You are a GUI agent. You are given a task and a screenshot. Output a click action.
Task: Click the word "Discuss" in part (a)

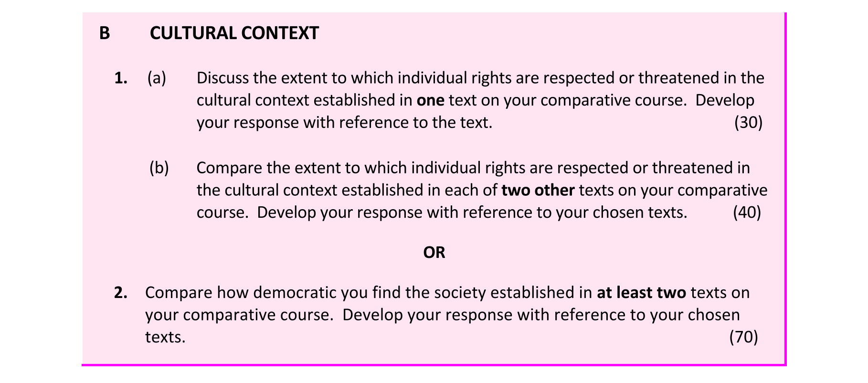(x=222, y=78)
